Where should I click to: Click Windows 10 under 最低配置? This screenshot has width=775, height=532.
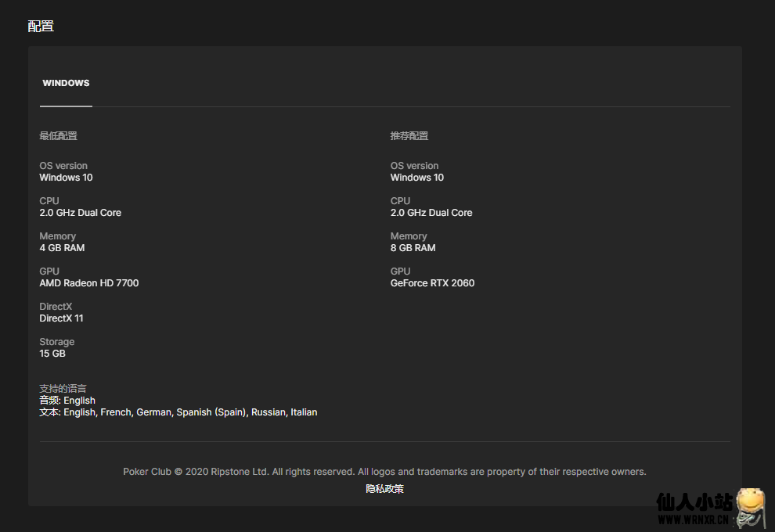click(66, 178)
